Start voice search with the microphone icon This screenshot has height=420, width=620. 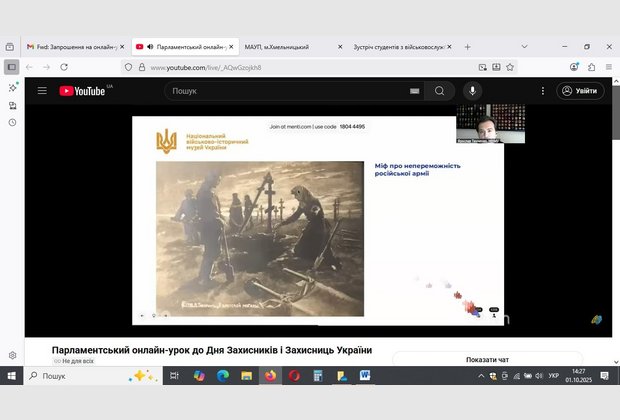pos(472,91)
